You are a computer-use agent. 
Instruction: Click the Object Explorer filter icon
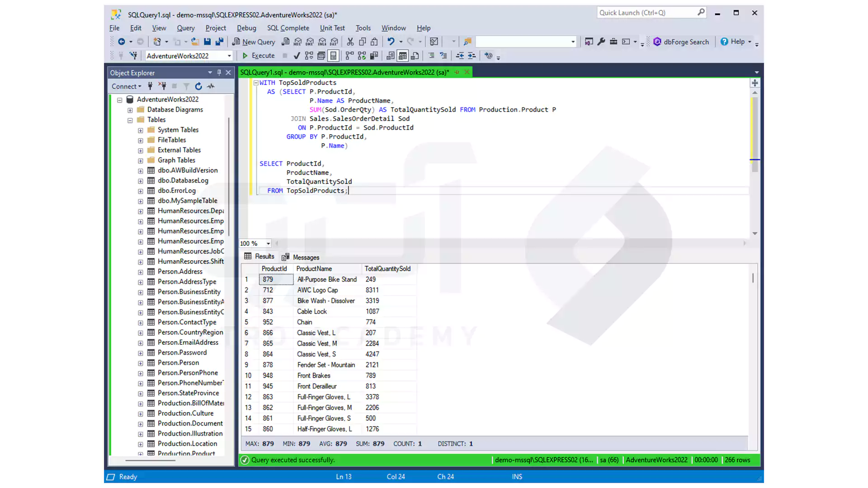pos(186,86)
